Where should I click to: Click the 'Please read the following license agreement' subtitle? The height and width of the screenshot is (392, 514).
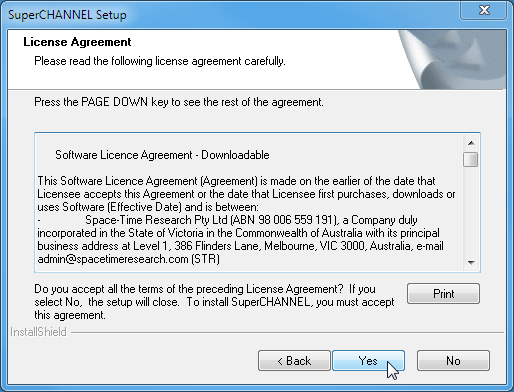pos(160,61)
